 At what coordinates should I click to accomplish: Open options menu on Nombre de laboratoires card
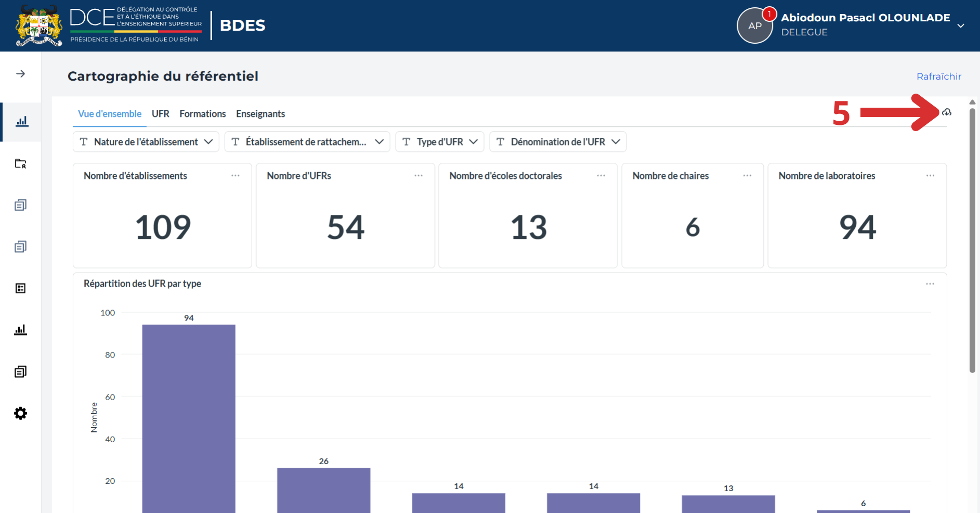[930, 176]
